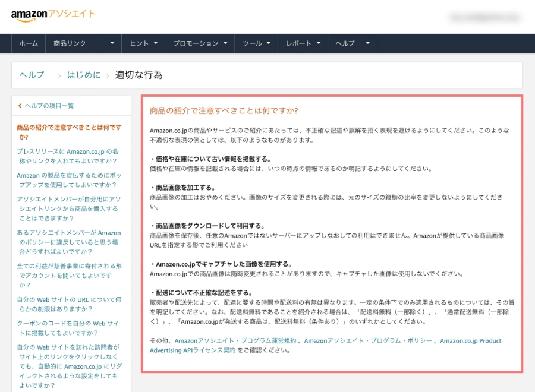The height and width of the screenshot is (392, 535).
Task: Expand the プロモーション dropdown arrow
Action: point(225,43)
